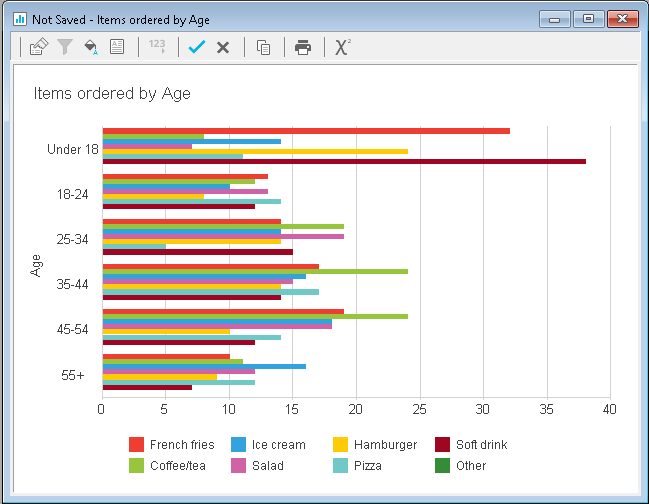Click the edit chart pencil icon
Viewport: 649px width, 504px height.
click(39, 47)
